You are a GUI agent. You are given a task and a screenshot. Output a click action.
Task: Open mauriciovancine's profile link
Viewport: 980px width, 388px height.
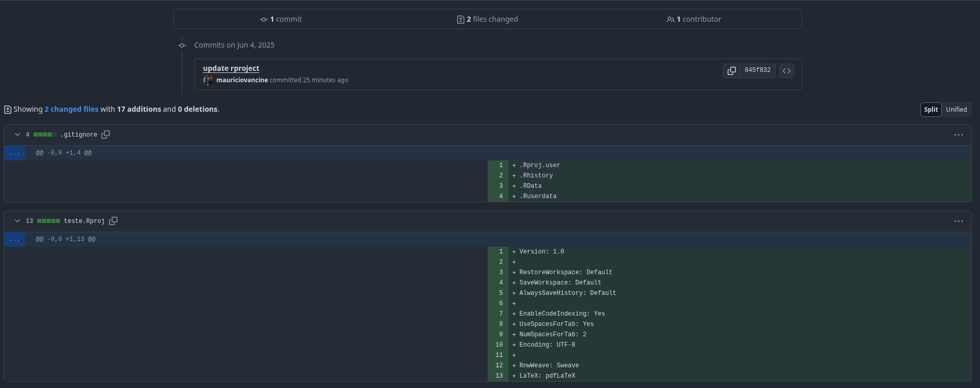coord(242,80)
